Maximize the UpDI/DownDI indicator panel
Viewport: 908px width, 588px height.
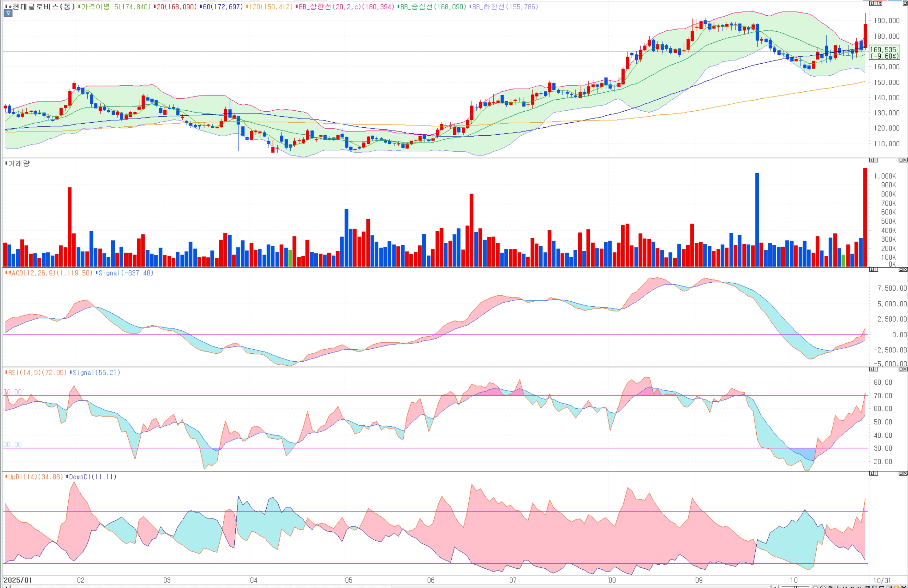(x=901, y=473)
